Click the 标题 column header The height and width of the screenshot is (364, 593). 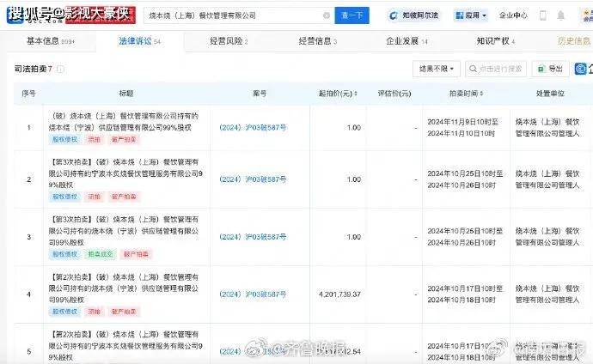point(126,94)
